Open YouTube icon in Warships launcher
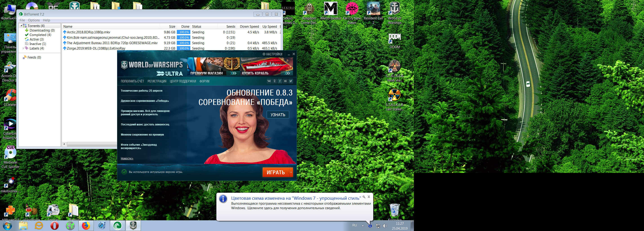644x231 pixels. (285, 81)
